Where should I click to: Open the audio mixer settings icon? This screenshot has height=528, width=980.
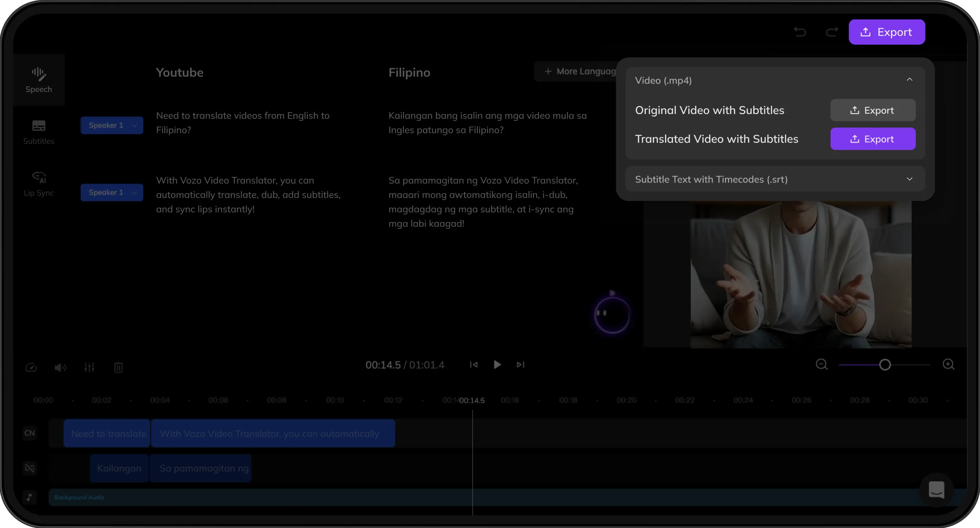89,367
